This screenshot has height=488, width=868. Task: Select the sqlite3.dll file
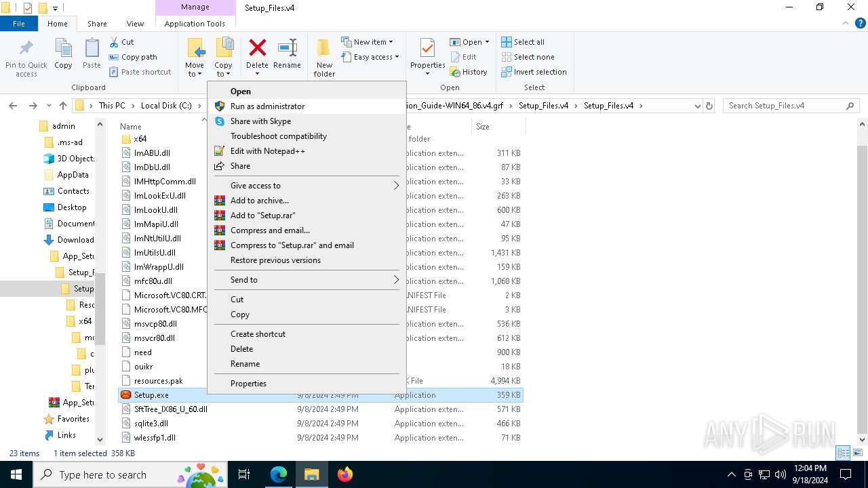[x=320, y=424]
